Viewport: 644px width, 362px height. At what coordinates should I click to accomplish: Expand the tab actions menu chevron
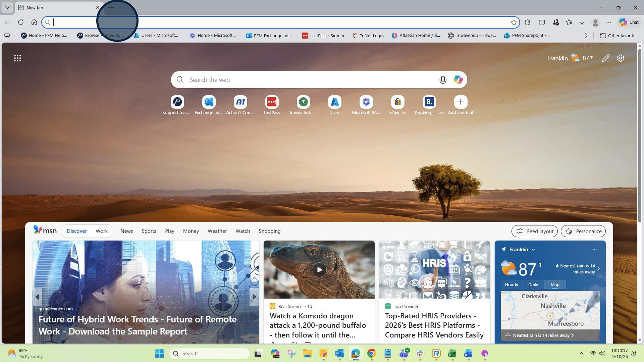[x=7, y=7]
